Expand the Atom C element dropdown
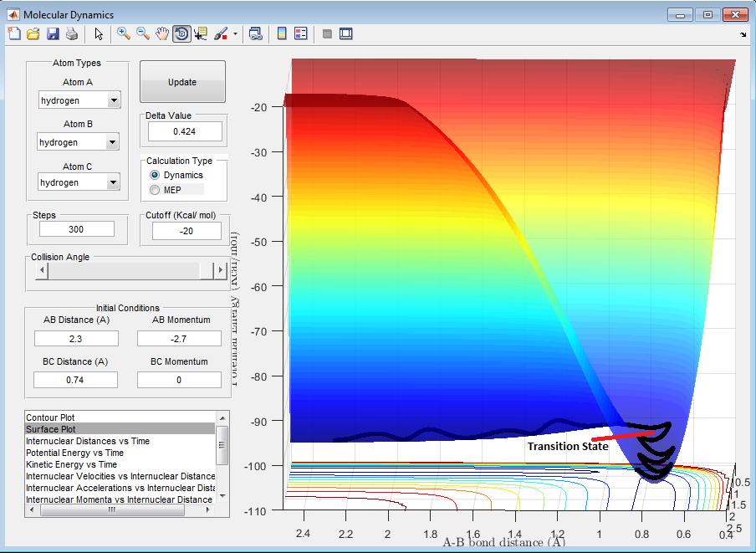 click(114, 182)
